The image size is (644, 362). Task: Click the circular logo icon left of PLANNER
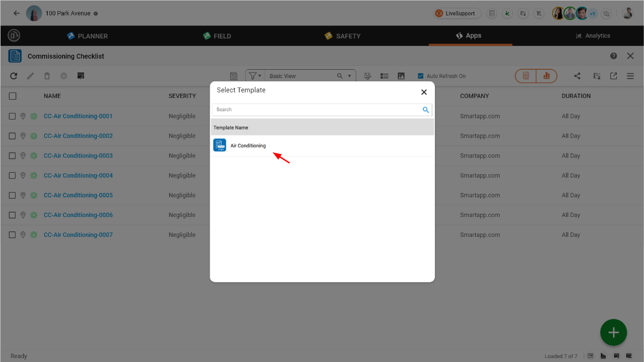[14, 36]
